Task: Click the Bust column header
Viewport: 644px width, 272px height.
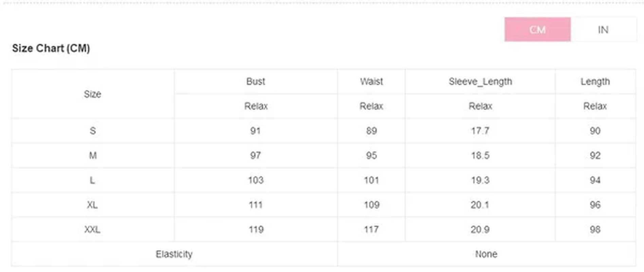Action: [256, 82]
